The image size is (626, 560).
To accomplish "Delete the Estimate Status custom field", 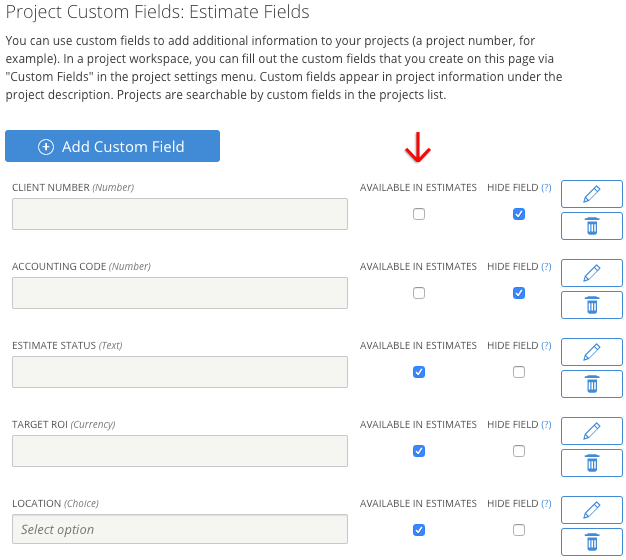I will [x=591, y=384].
